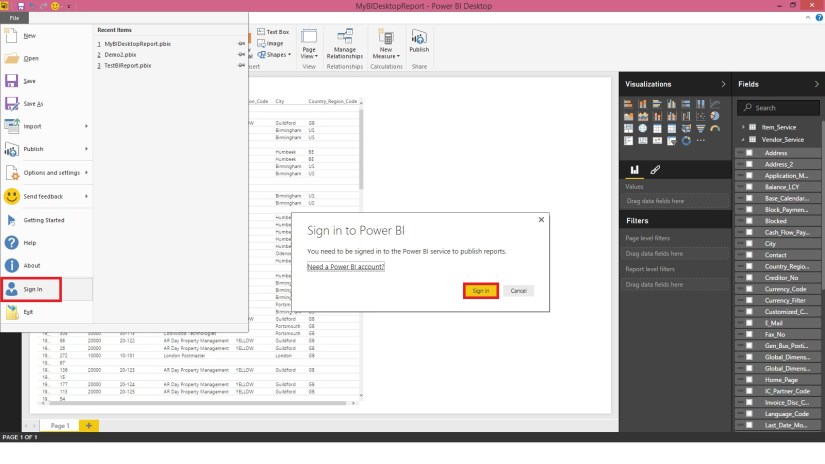Click the Publish ribbon button
The width and height of the screenshot is (825, 464).
[x=419, y=41]
